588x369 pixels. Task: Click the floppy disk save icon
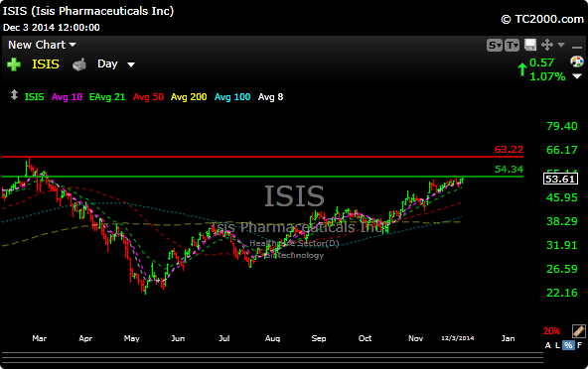[530, 45]
